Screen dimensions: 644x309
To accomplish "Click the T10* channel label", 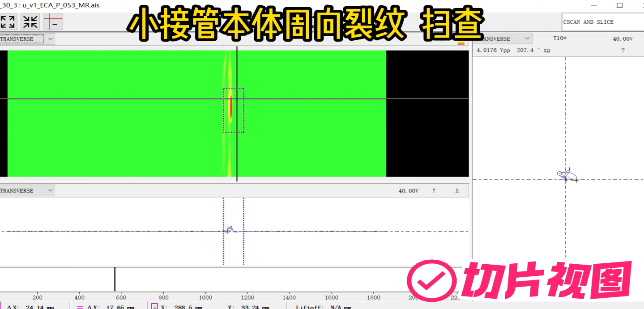I will coord(559,39).
